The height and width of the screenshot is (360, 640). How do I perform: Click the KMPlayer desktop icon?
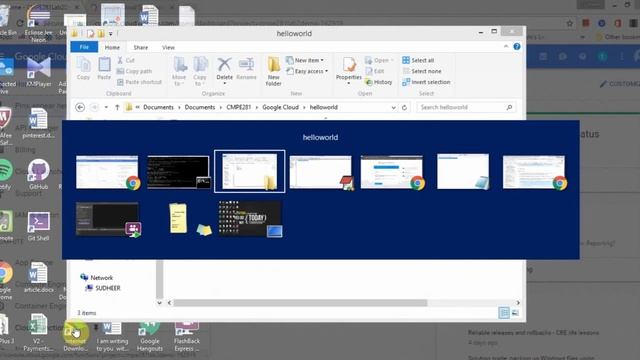pos(38,73)
